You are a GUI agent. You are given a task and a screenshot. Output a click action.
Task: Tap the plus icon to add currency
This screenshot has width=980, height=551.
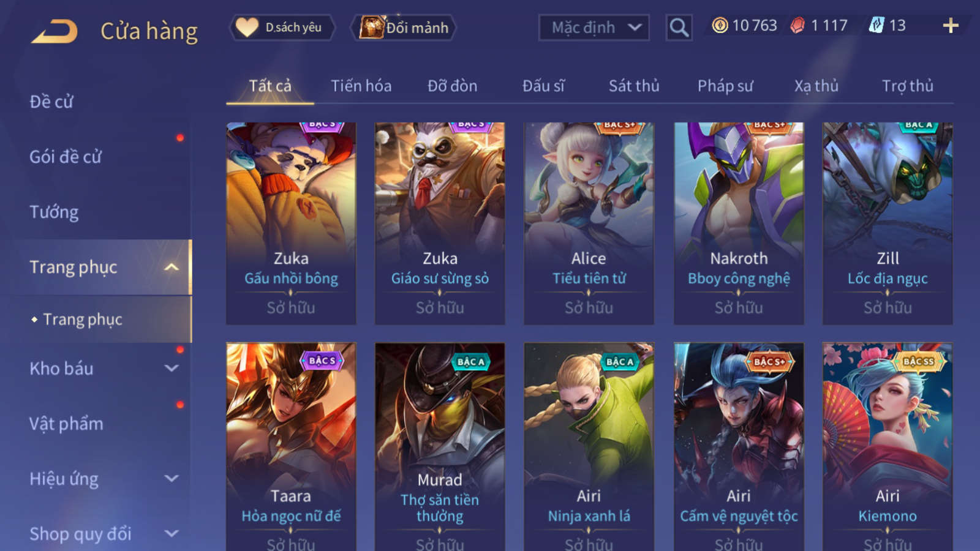(951, 26)
